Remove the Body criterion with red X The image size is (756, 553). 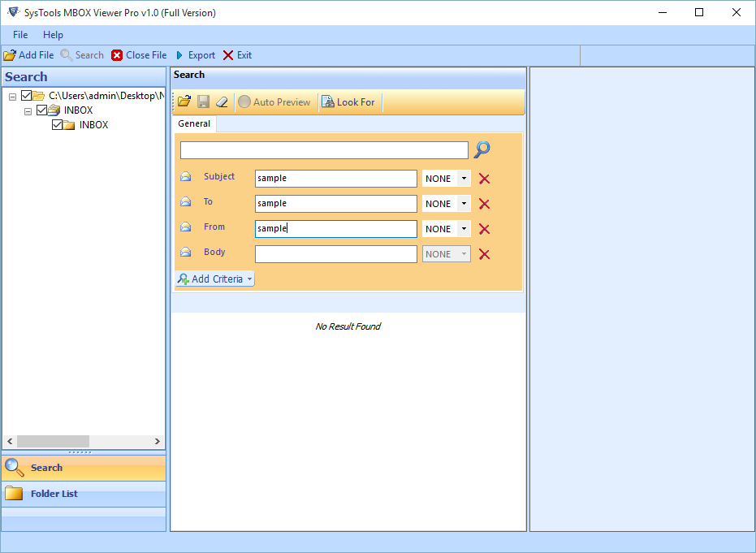(x=484, y=254)
